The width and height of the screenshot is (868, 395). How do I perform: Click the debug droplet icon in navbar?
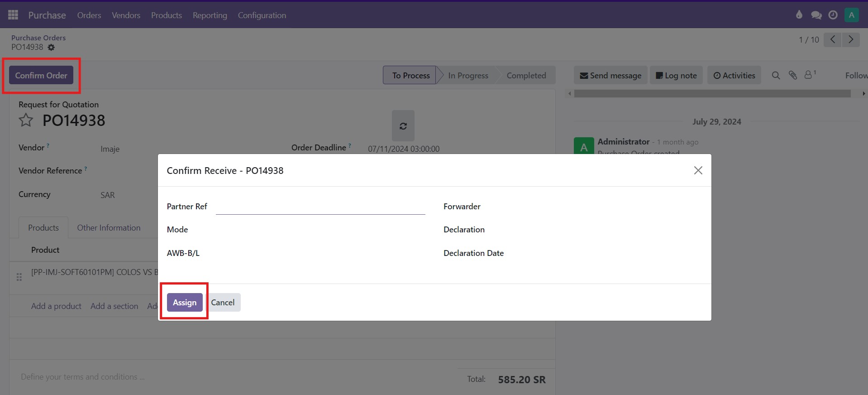[x=799, y=15]
